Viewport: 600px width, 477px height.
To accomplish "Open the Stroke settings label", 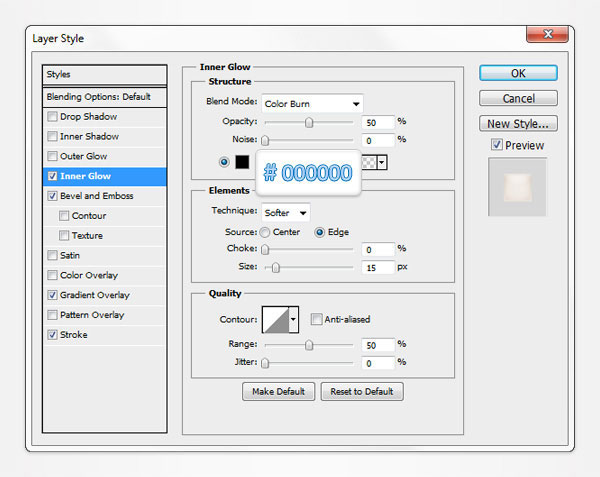I will pyautogui.click(x=73, y=335).
